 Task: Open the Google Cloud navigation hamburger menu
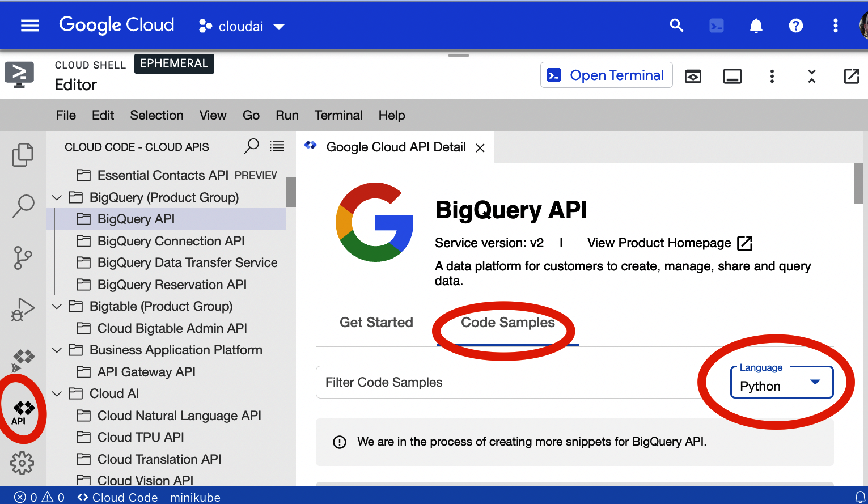coord(30,26)
